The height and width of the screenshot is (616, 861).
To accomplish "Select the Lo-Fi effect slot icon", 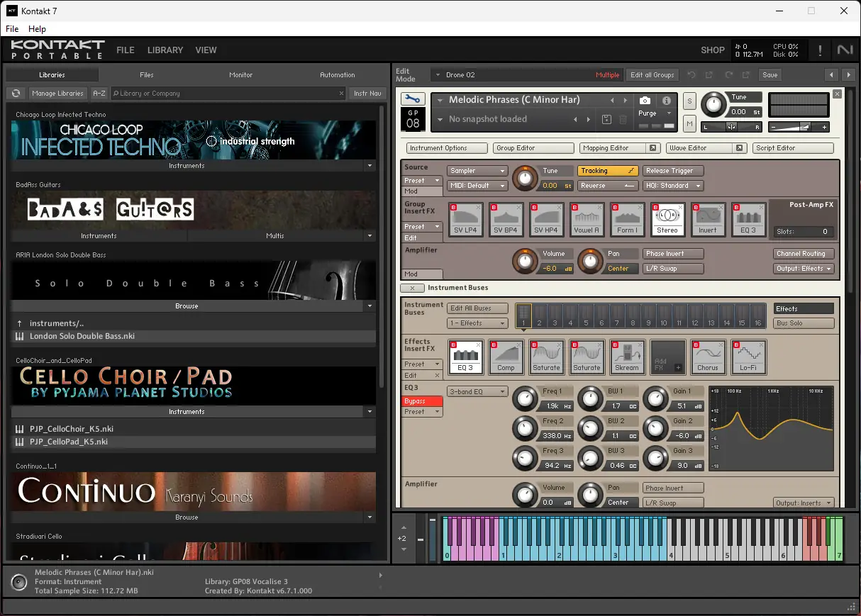I will (x=749, y=357).
